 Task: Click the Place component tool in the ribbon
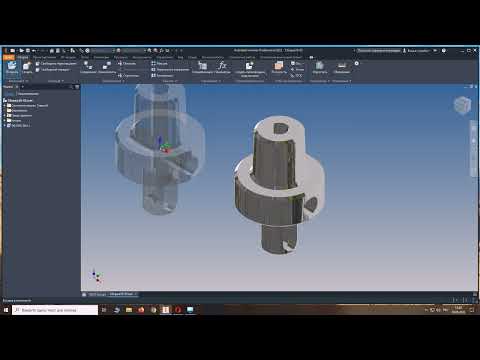[x=12, y=67]
